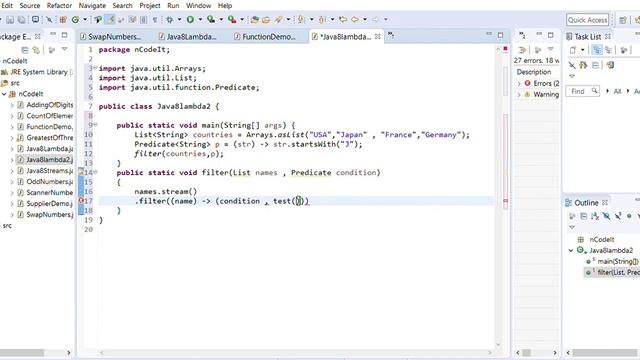This screenshot has height=360, width=640.
Task: Collapse JavaBlambda2 class in Outline
Action: [571, 250]
